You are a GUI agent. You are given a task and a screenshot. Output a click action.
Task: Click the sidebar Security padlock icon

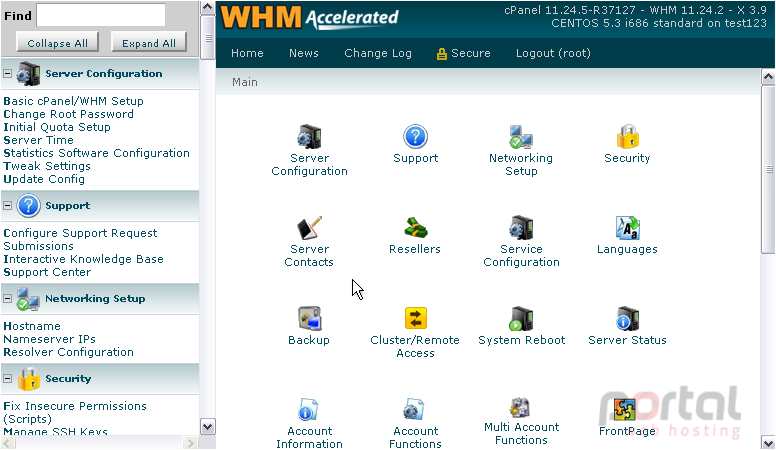point(29,379)
